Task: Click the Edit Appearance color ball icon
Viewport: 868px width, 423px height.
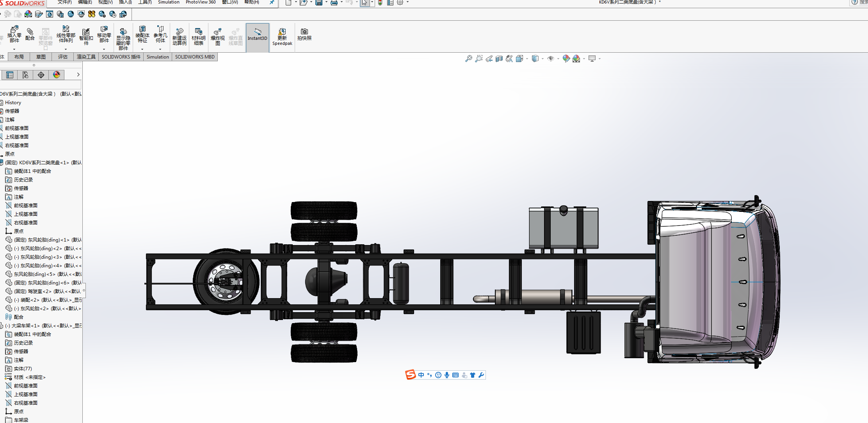Action: [x=566, y=59]
